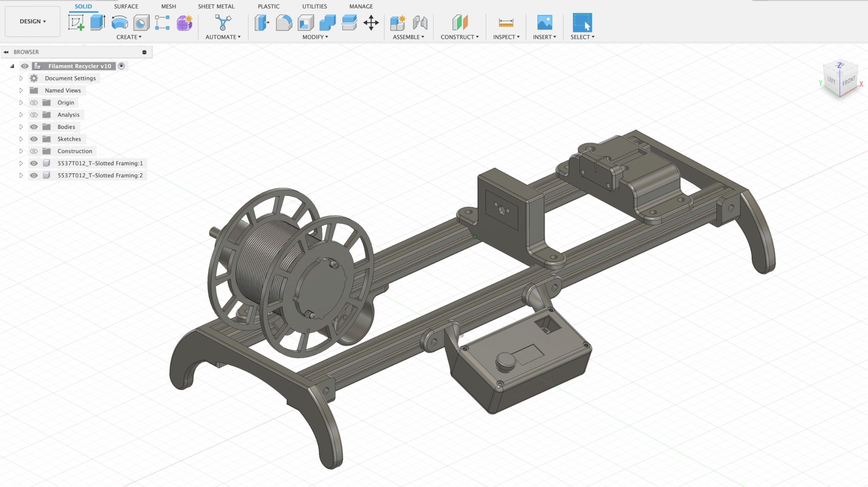
Task: Open the DESIGN workspace dropdown
Action: (x=33, y=21)
